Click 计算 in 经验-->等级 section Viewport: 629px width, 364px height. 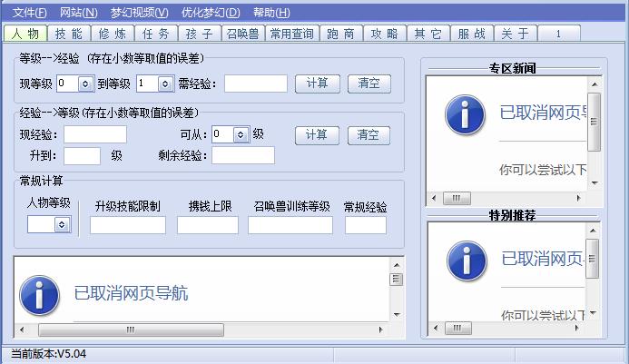coord(317,135)
